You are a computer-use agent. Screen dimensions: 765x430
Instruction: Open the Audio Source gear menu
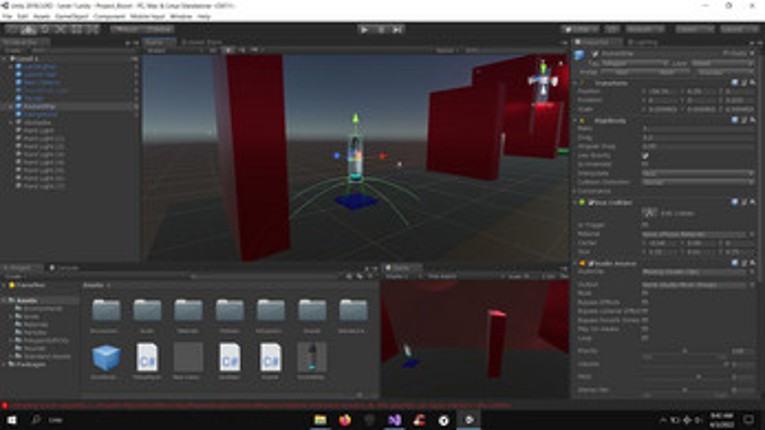pos(752,263)
